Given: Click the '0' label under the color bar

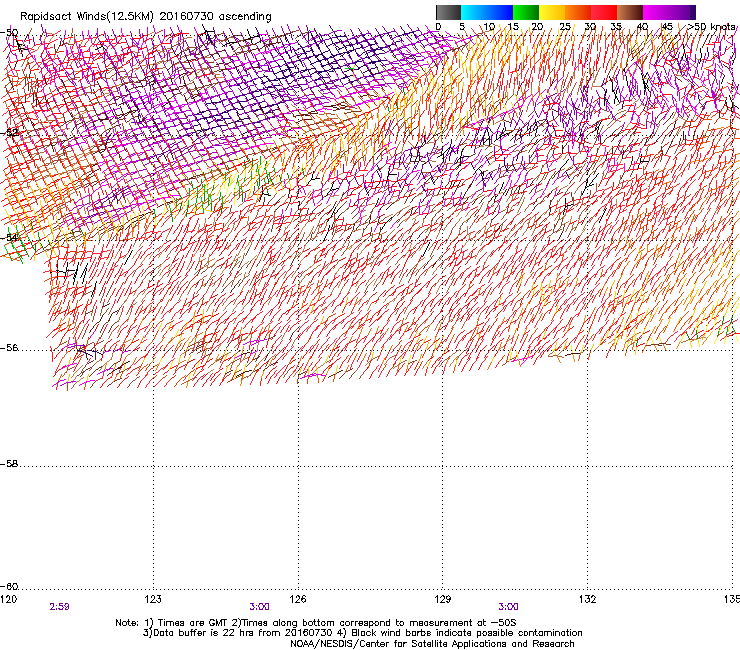Looking at the screenshot, I should tap(438, 26).
